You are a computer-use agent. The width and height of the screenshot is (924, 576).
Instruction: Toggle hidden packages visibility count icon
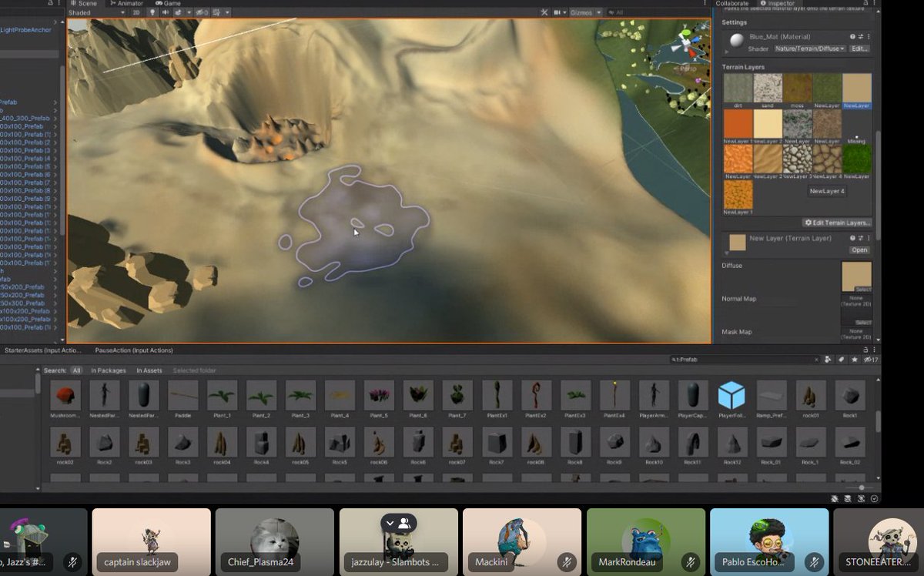pos(871,360)
